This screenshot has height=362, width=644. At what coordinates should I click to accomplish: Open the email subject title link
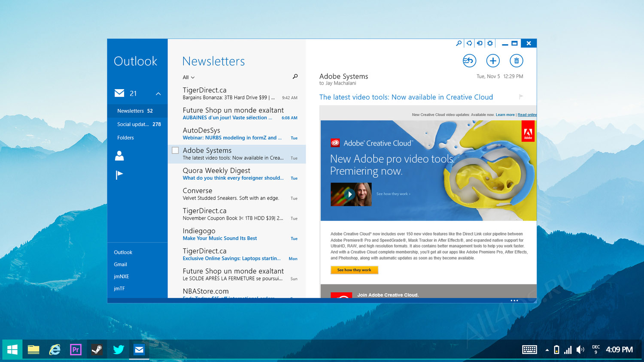point(406,97)
